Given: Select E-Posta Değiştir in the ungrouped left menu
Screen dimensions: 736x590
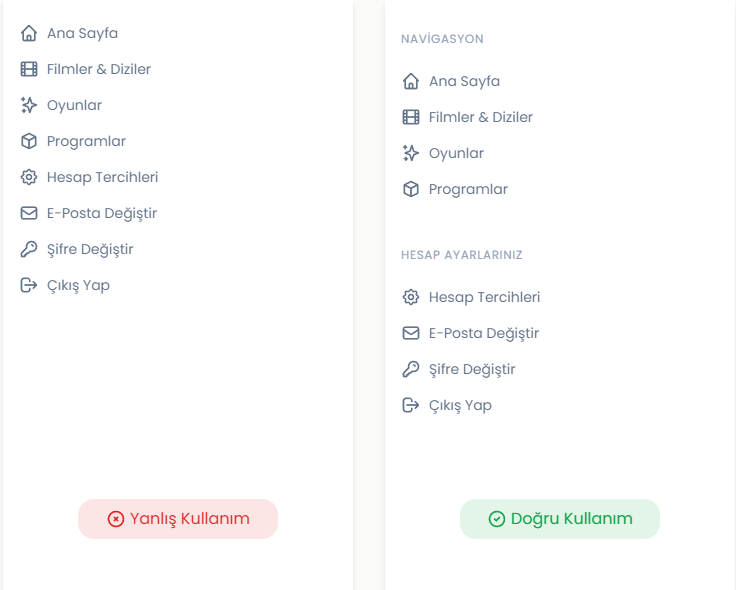Looking at the screenshot, I should tap(102, 213).
